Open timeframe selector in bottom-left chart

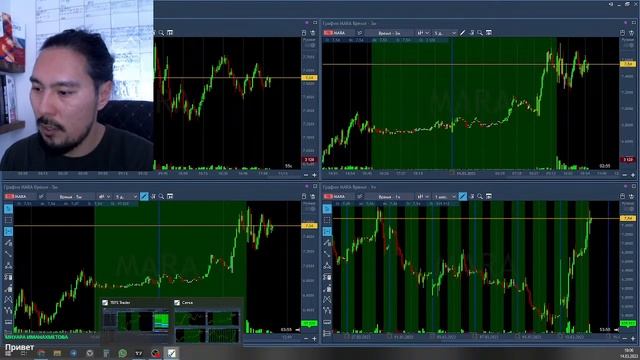click(x=71, y=196)
